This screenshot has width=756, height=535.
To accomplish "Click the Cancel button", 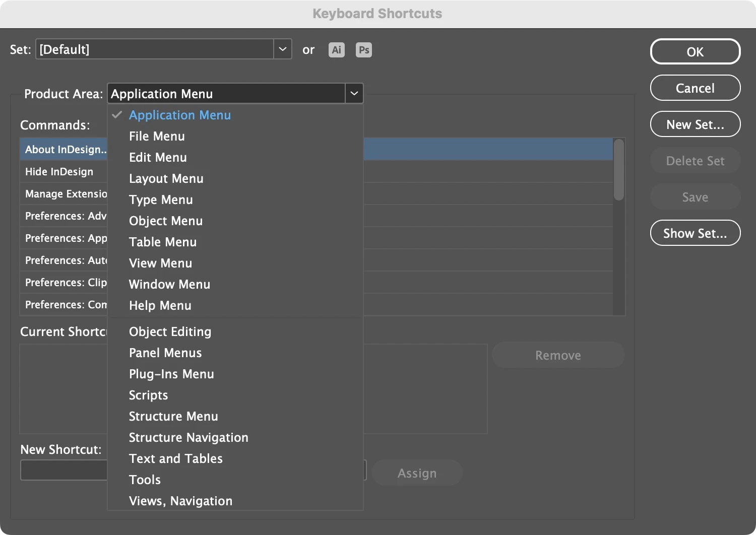I will tap(695, 88).
